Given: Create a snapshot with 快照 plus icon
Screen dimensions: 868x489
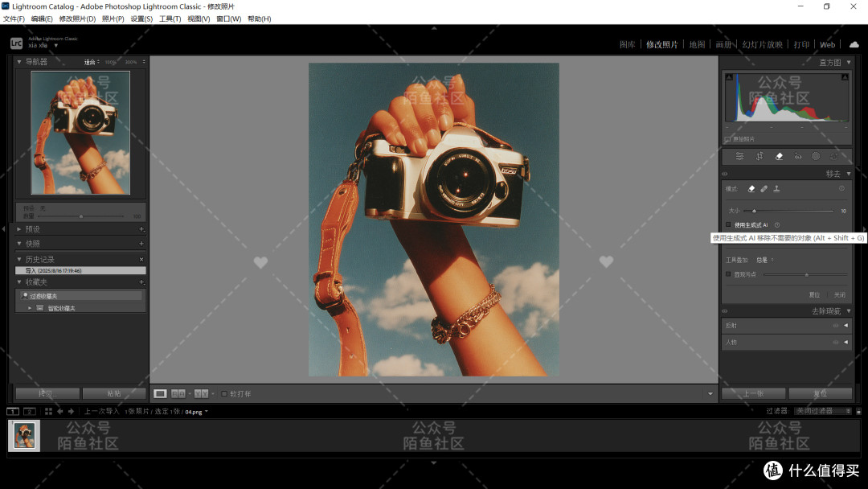Looking at the screenshot, I should point(141,244).
